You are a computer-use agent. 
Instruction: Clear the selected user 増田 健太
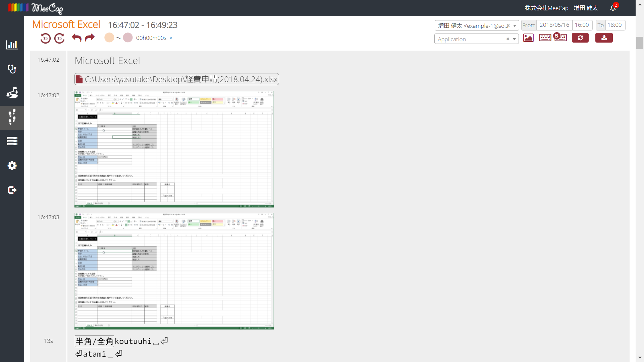coord(508,26)
